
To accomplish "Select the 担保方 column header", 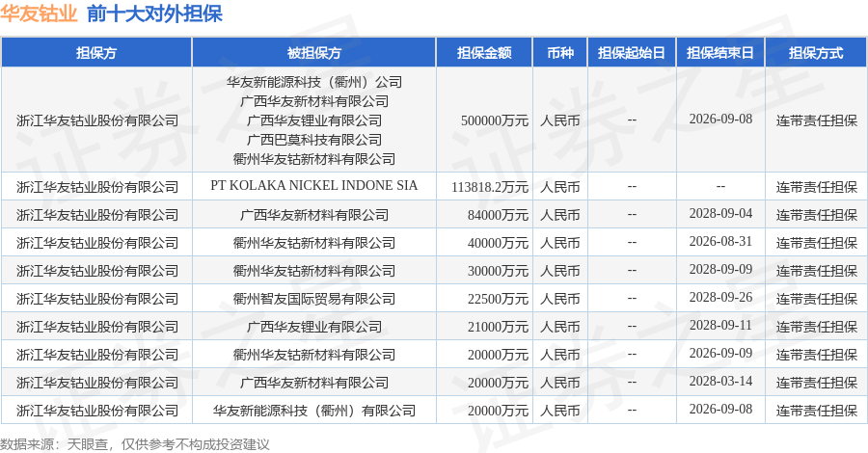I will (96, 53).
